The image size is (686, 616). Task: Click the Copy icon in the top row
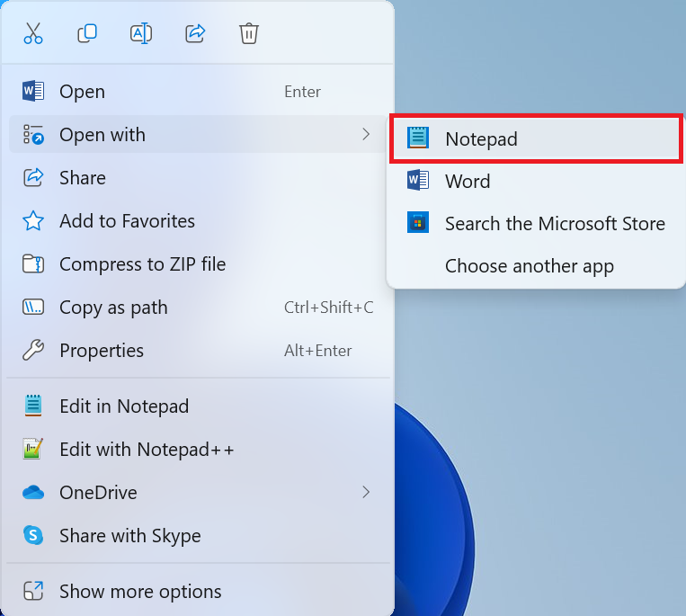[87, 33]
